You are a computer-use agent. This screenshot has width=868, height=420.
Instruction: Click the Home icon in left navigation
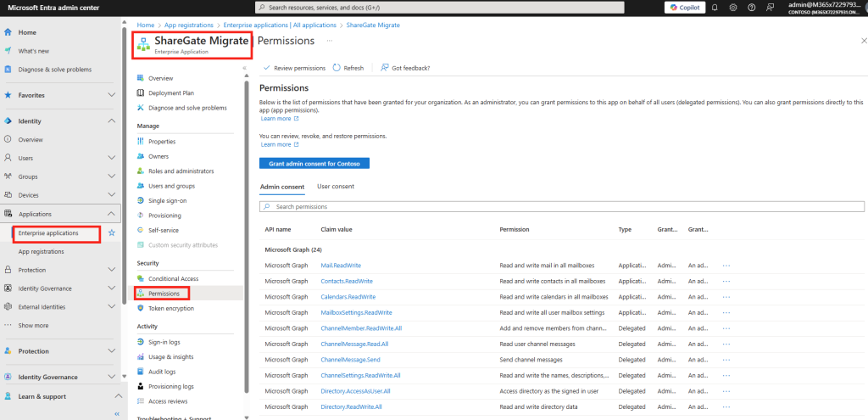click(8, 33)
